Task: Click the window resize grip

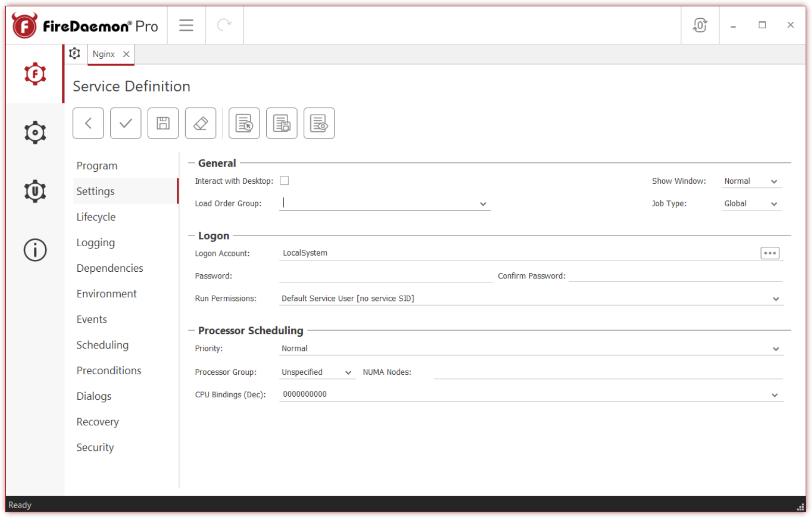Action: click(x=801, y=507)
